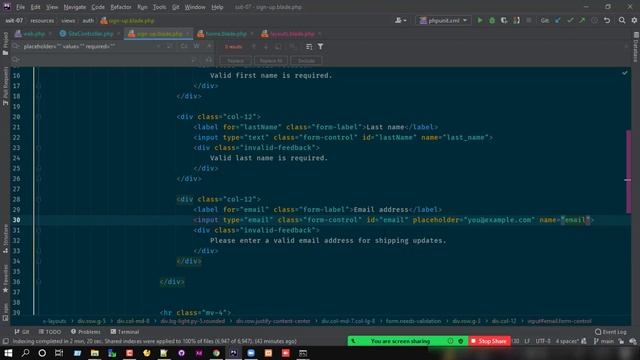The height and width of the screenshot is (360, 640).
Task: Open the Problems tool window button
Action: 86,332
